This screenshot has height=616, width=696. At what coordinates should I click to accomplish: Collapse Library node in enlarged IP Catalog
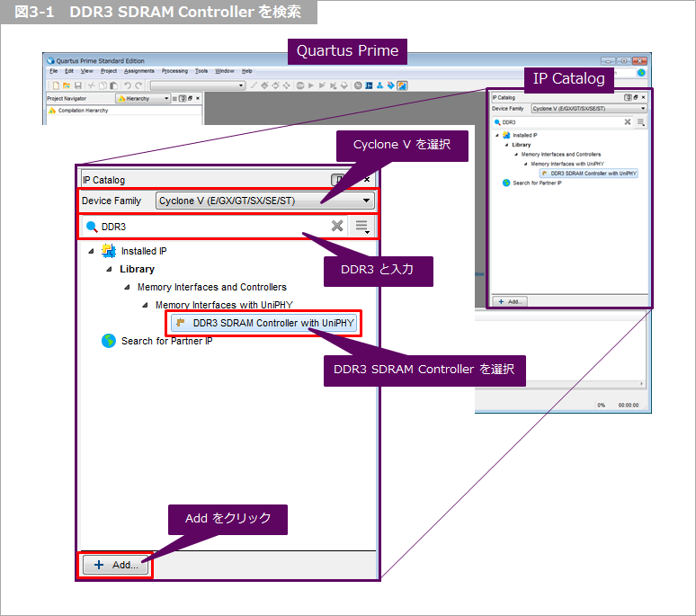(109, 269)
